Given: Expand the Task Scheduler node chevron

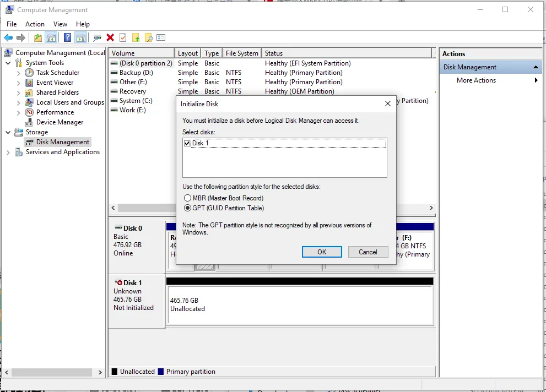Looking at the screenshot, I should click(x=18, y=73).
